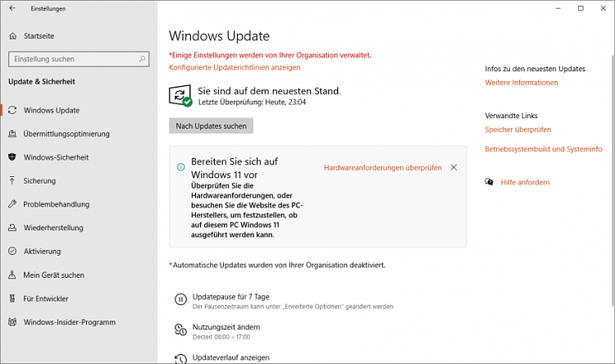Click the Wiederherstellung icon

pos(12,228)
